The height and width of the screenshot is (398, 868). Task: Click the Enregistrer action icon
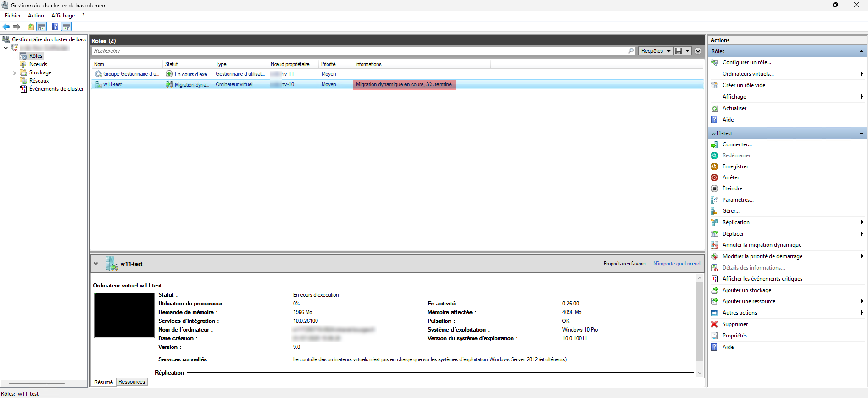(x=714, y=166)
